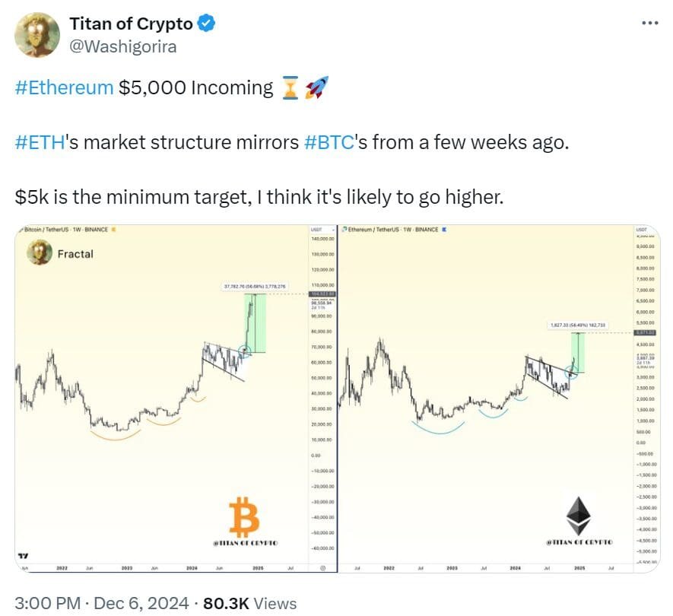Click the settings gear below the Bitcoin price axis
This screenshot has height=616, width=673.
(x=322, y=567)
